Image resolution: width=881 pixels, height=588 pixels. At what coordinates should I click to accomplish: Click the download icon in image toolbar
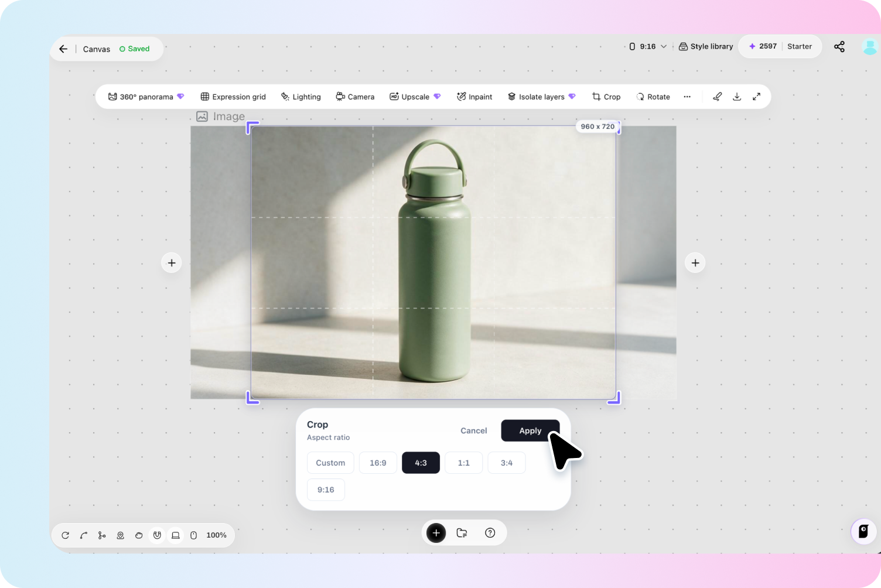coord(737,97)
